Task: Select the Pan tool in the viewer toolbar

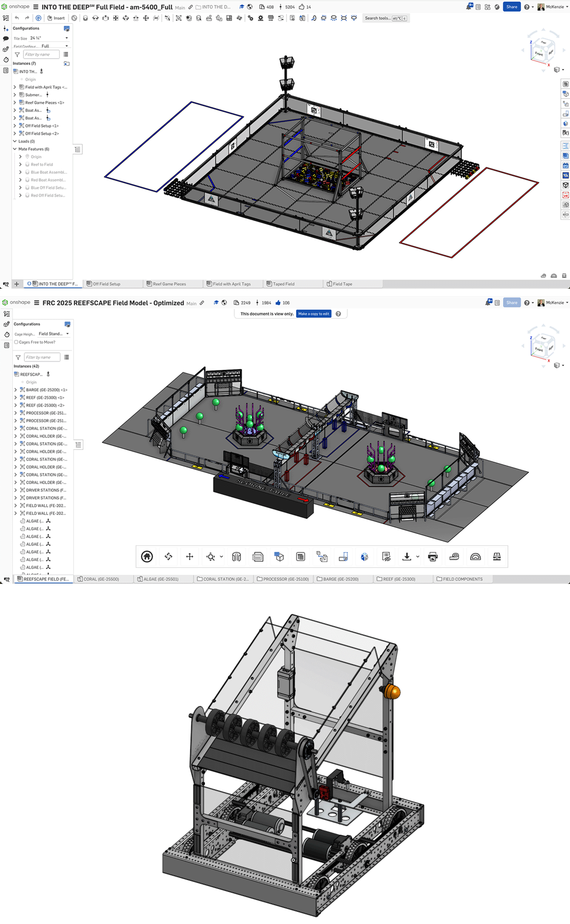Action: (190, 556)
